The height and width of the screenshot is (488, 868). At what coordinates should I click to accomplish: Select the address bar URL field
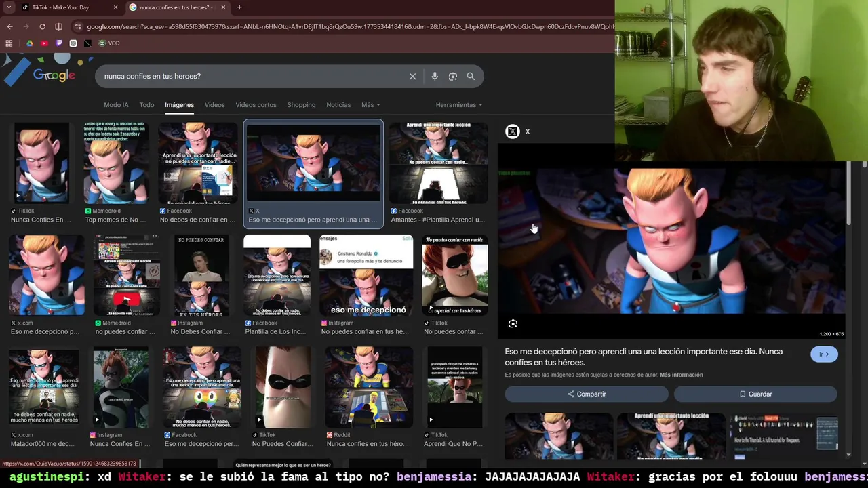point(349,26)
